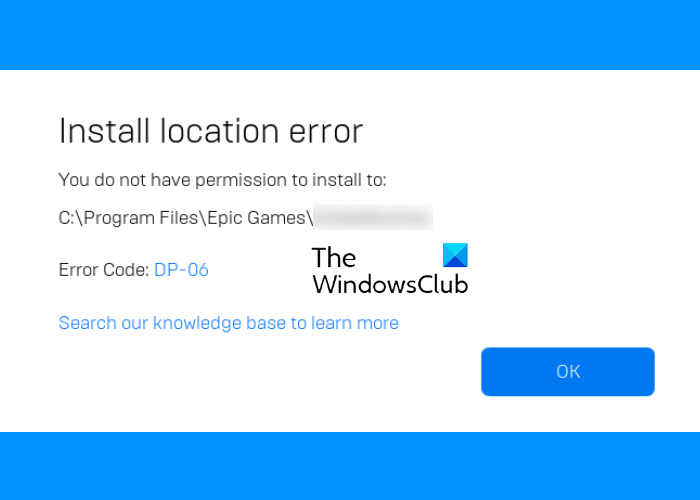The width and height of the screenshot is (700, 500).
Task: Click the word location in the heading
Action: tap(219, 131)
